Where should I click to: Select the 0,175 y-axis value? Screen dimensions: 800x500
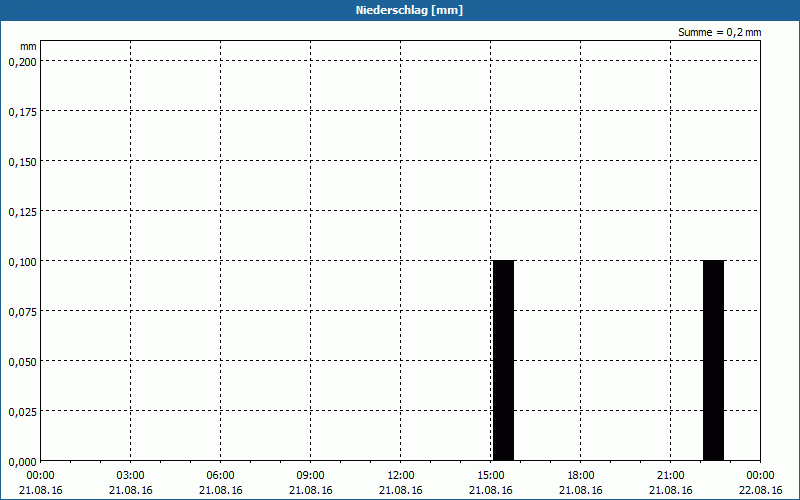pos(22,111)
